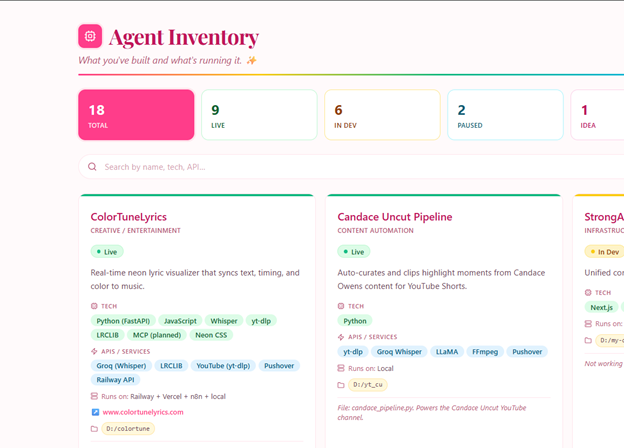Click the 'File: candace_pipeline.py' note text
624x448 pixels.
(x=432, y=413)
